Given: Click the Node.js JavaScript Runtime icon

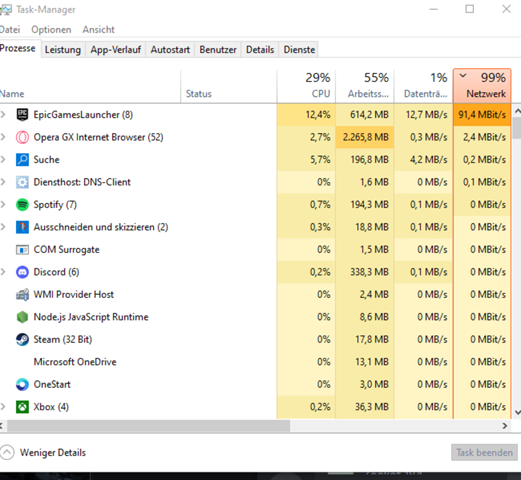Looking at the screenshot, I should [x=22, y=317].
